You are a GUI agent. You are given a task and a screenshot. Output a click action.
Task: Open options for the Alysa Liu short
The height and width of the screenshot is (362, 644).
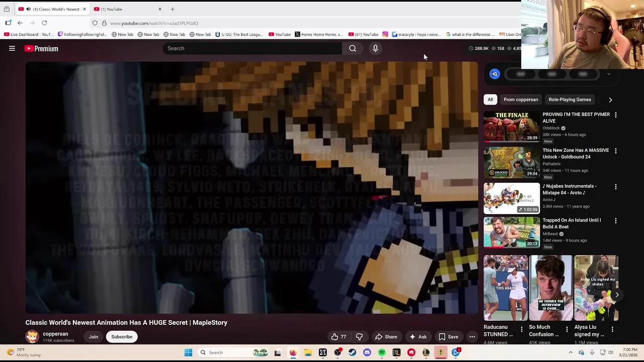612,330
